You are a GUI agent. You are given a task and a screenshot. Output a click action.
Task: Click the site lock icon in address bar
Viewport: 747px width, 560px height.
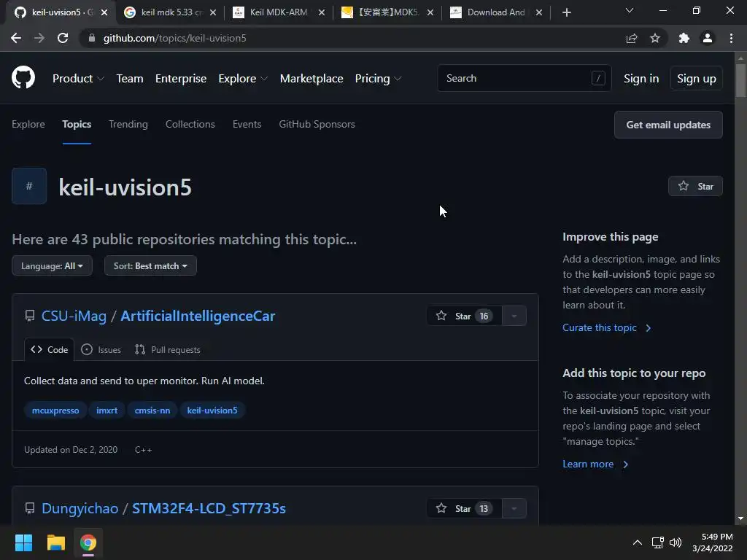(x=92, y=38)
